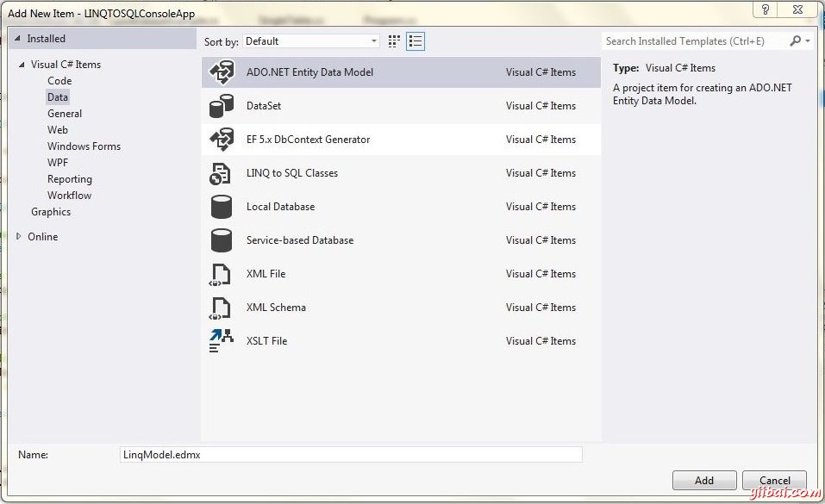Click the Cancel button

click(x=774, y=481)
